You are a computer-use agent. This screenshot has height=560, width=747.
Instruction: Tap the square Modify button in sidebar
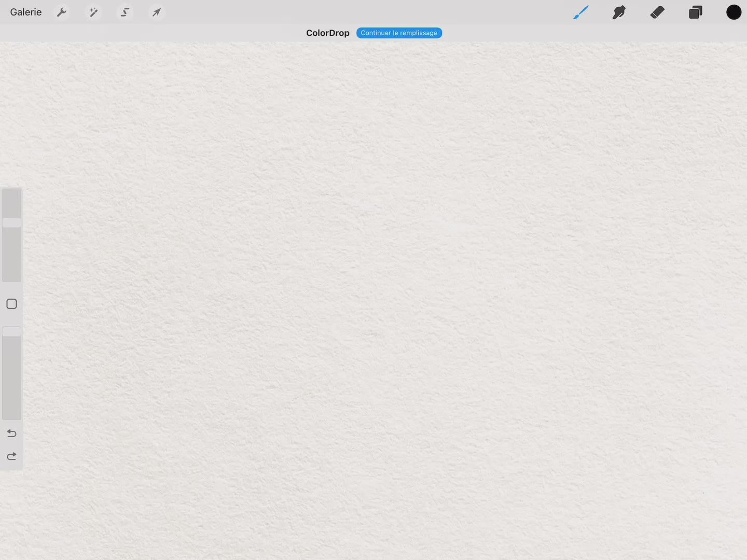tap(11, 304)
